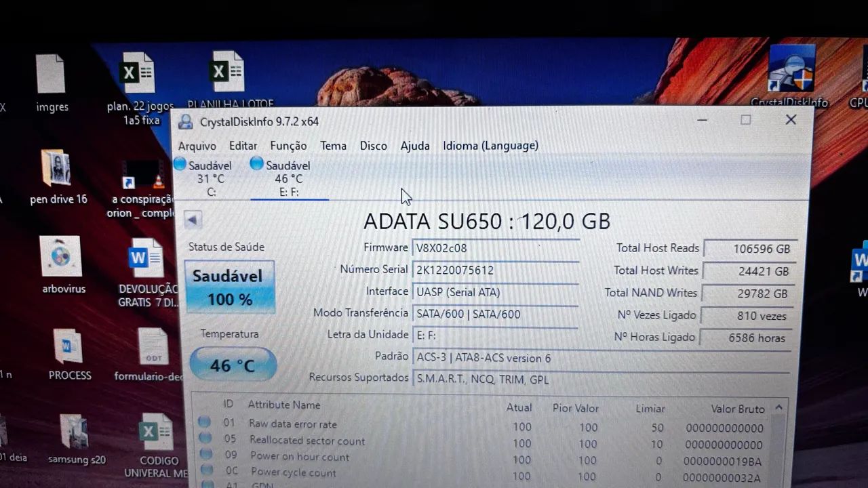Click the Padrão field ACS-3 | ATA8-ACS
This screenshot has height=488, width=868.
(x=601, y=358)
